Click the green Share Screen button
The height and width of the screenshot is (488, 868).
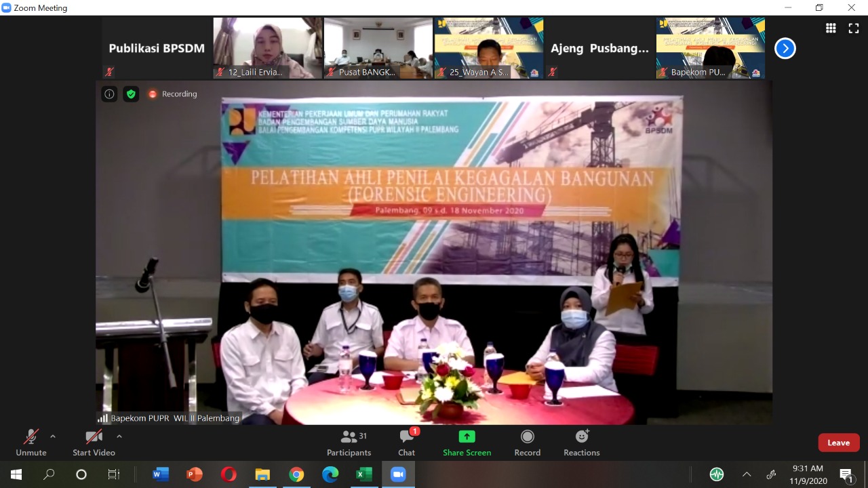(467, 443)
